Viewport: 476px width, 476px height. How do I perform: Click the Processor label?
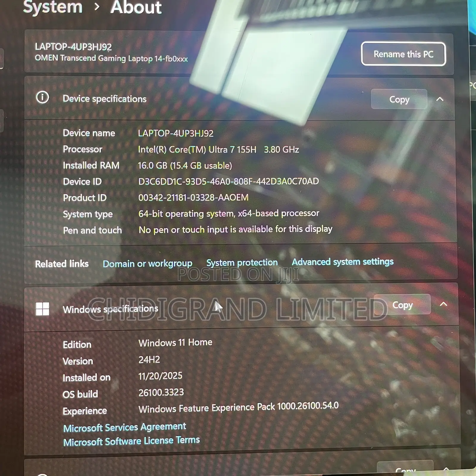[x=83, y=149]
